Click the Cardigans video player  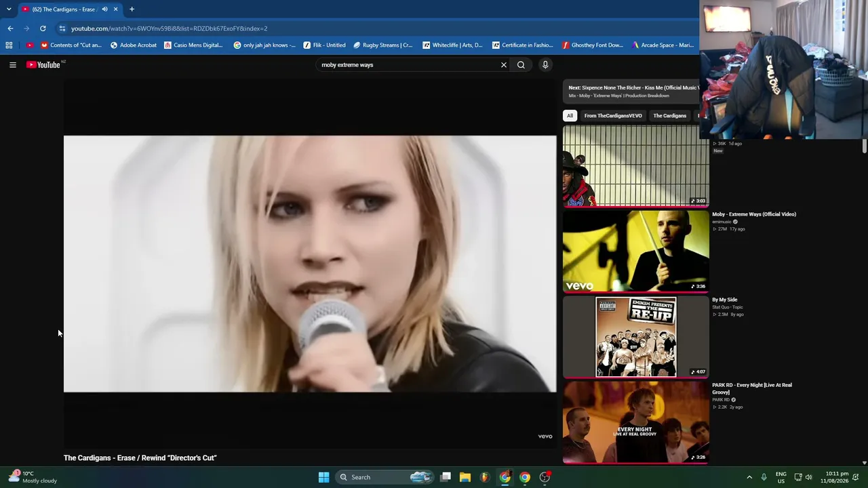click(310, 264)
